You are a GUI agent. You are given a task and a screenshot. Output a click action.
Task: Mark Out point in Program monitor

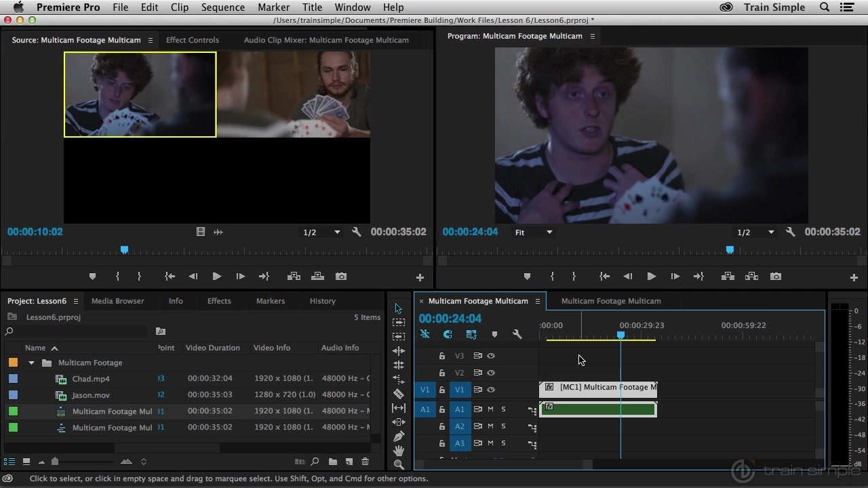(574, 277)
